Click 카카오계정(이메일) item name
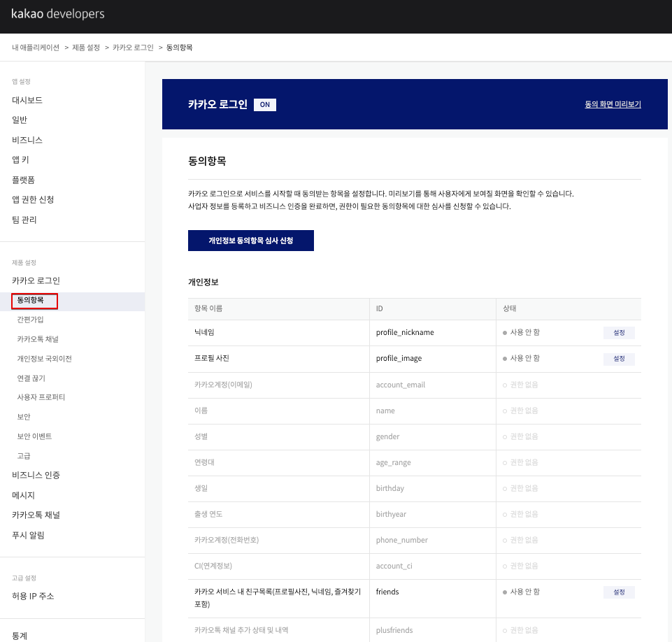Screen dimensions: 672x642 [x=223, y=385]
